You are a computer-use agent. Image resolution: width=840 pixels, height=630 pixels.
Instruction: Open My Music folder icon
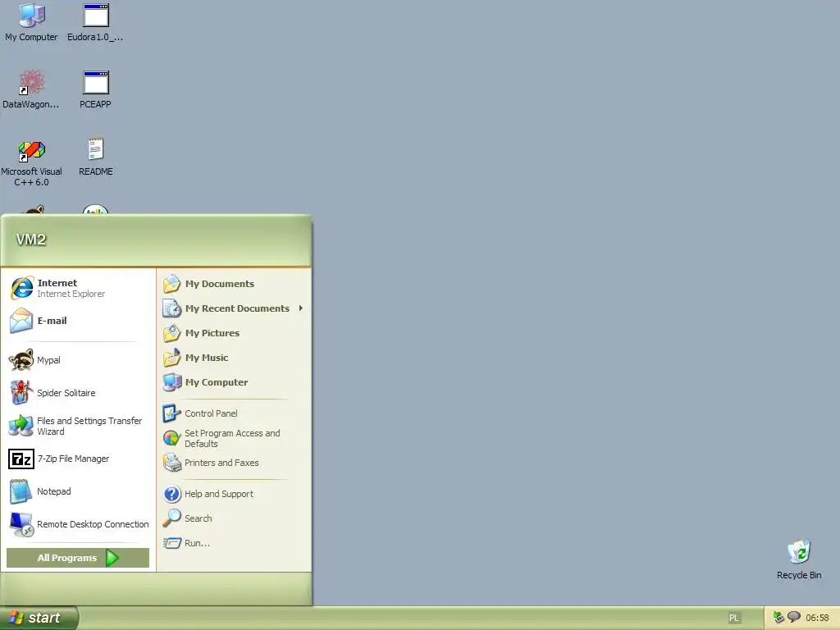coord(172,358)
